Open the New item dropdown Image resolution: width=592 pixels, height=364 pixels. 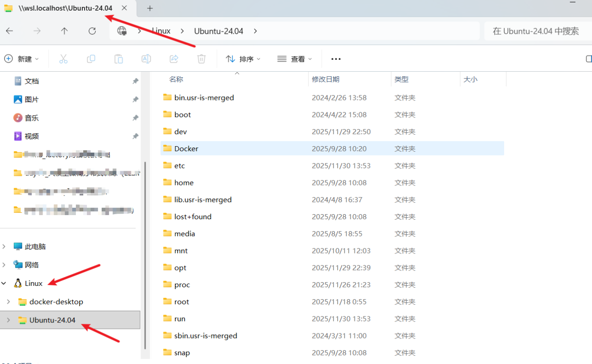(21, 59)
